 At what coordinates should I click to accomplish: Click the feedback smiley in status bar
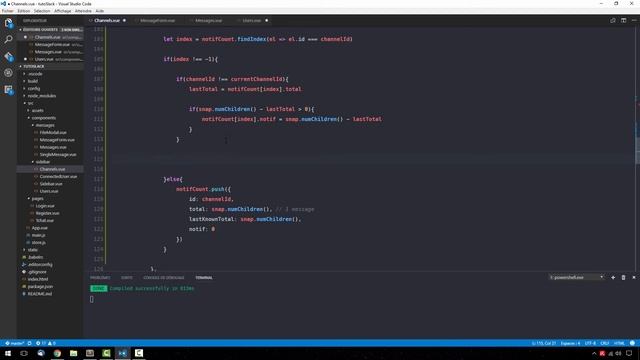click(x=632, y=343)
